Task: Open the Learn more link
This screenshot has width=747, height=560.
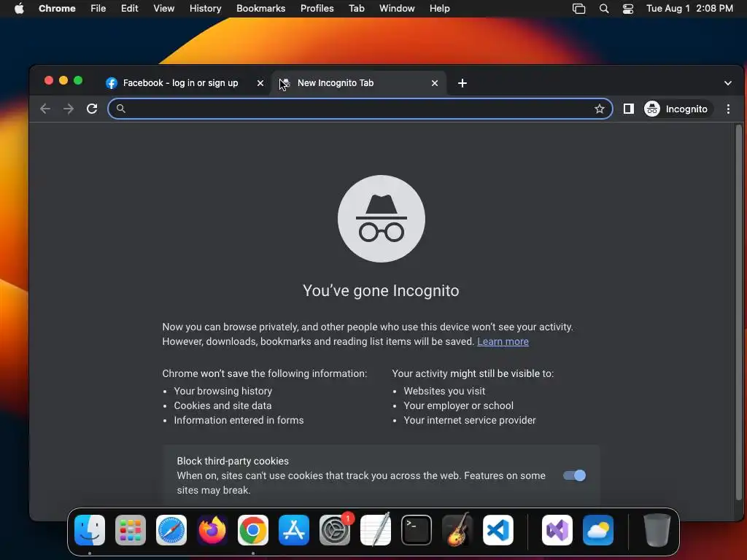Action: tap(503, 341)
